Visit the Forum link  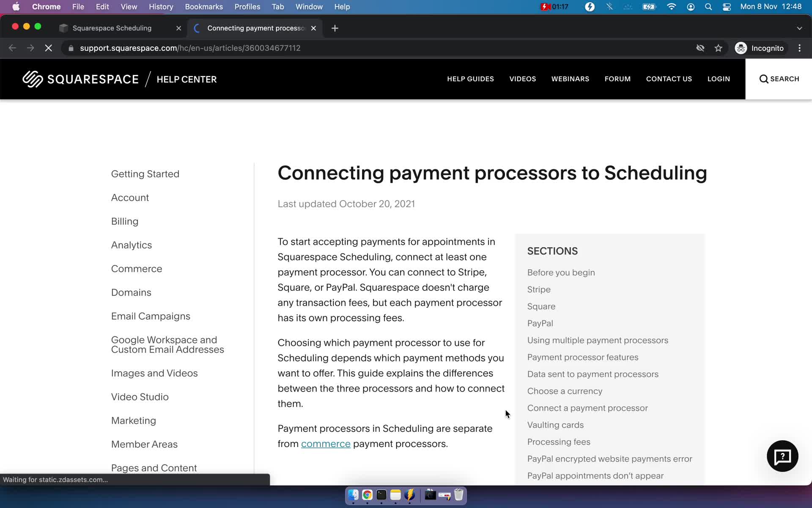pyautogui.click(x=617, y=79)
